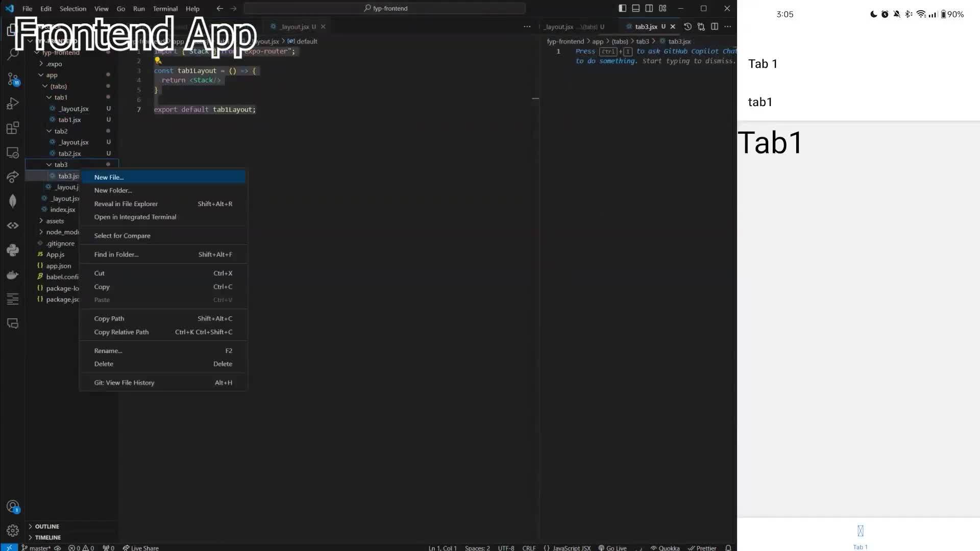Image resolution: width=980 pixels, height=551 pixels.
Task: Select Rename... in the context menu
Action: pos(108,350)
